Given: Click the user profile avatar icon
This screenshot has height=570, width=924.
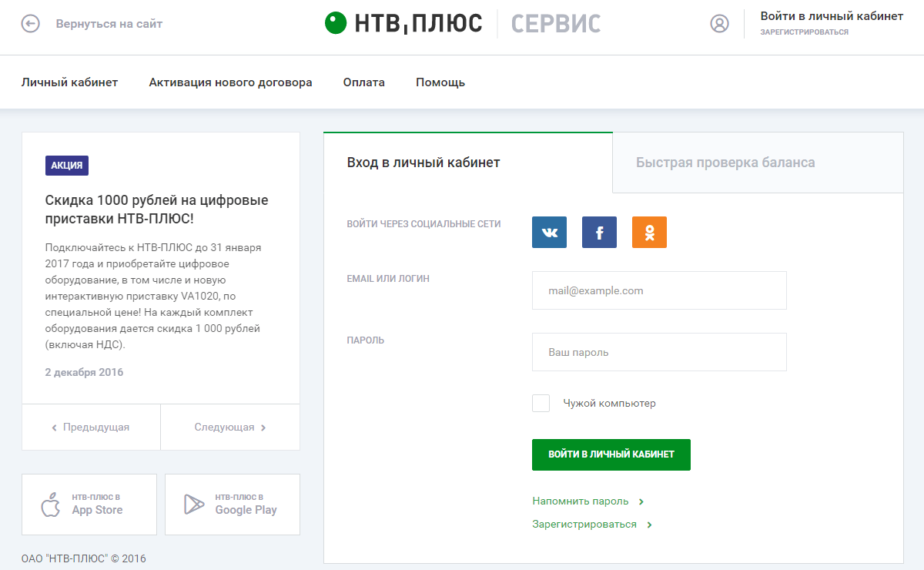Looking at the screenshot, I should pyautogui.click(x=719, y=24).
